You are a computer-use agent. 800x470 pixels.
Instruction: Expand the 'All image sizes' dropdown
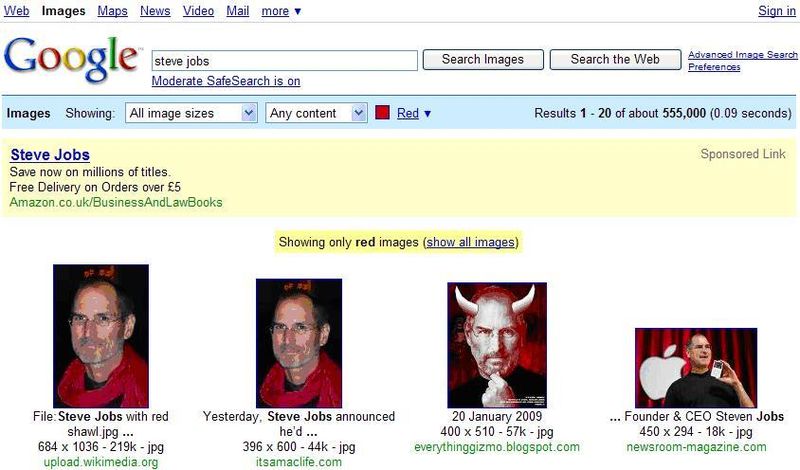(191, 113)
